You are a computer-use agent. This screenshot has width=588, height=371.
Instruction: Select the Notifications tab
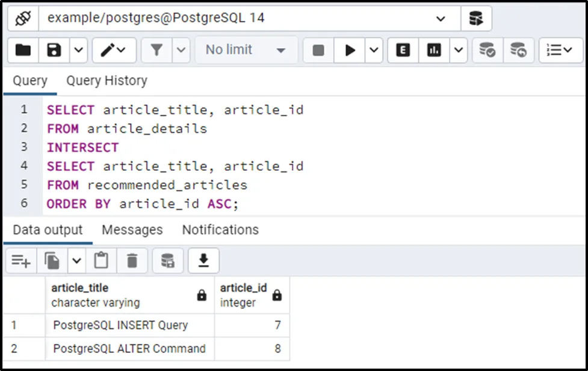click(220, 230)
